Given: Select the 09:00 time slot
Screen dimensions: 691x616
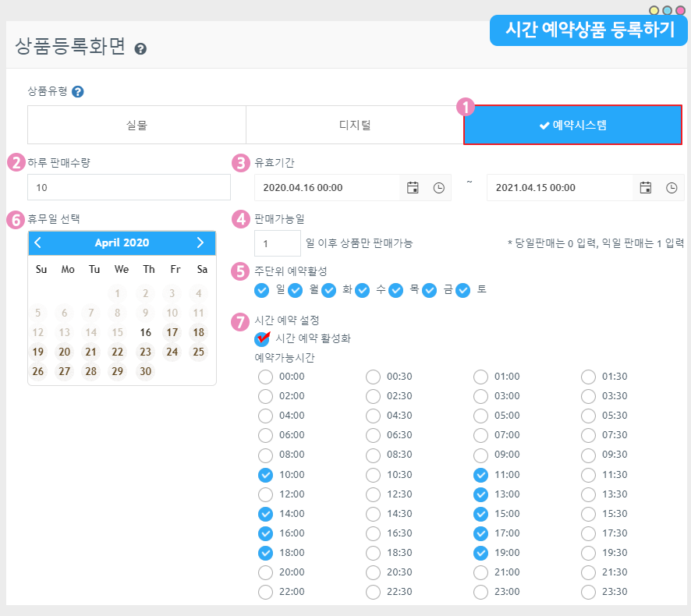Looking at the screenshot, I should [481, 455].
